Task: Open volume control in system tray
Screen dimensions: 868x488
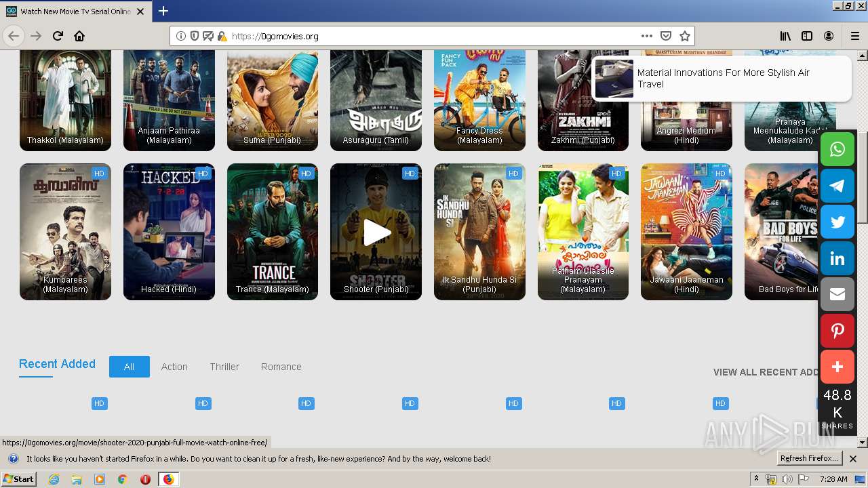Action: point(787,479)
